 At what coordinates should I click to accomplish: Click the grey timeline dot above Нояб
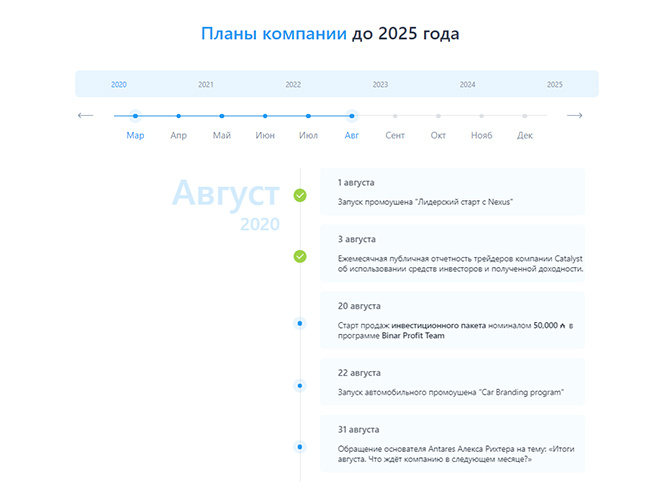481,116
